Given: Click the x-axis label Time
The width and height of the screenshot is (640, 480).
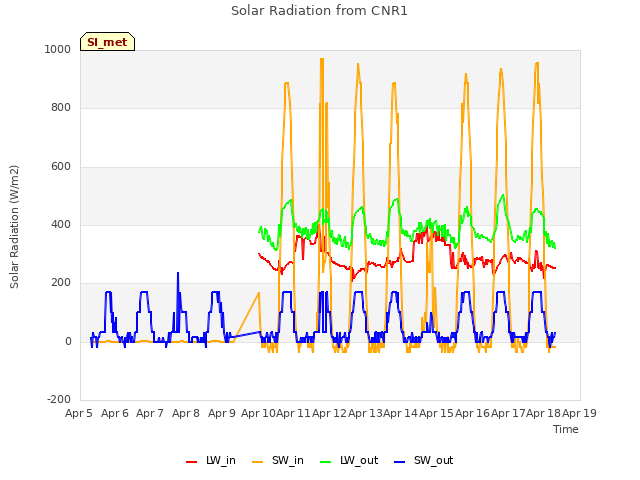Looking at the screenshot, I should point(566,429).
